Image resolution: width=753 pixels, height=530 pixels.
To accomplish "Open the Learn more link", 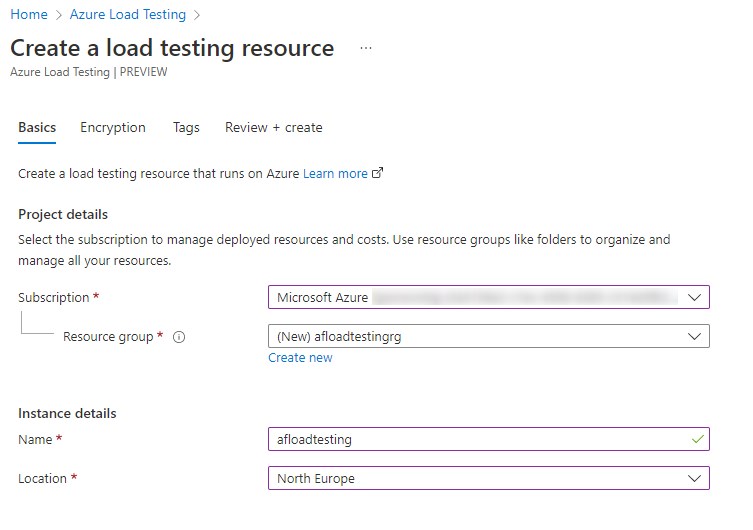I will (335, 173).
